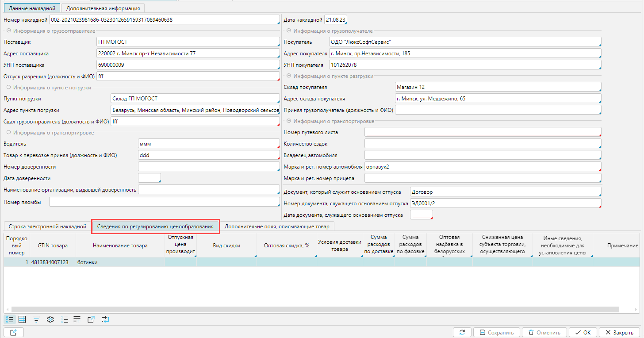Image resolution: width=644 pixels, height=338 pixels.
Task: Collapse 'Информация о пункте погрузки' section
Action: point(8,88)
